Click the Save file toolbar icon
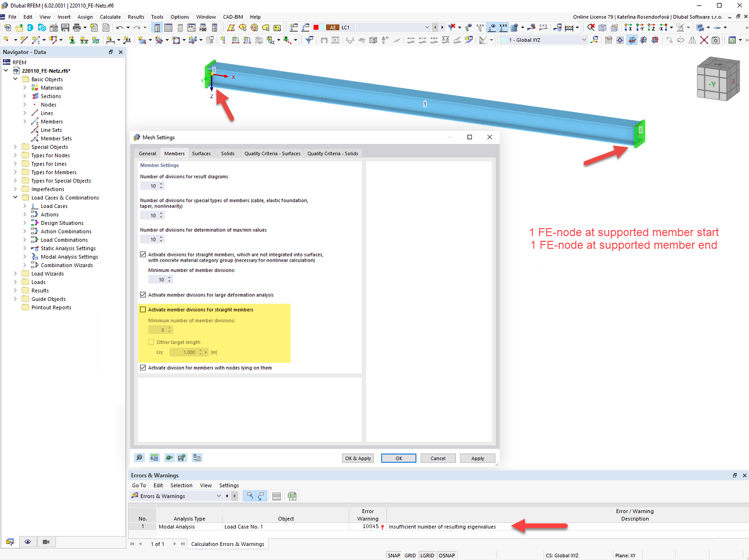Viewport: 749px width, 560px height. [x=65, y=28]
